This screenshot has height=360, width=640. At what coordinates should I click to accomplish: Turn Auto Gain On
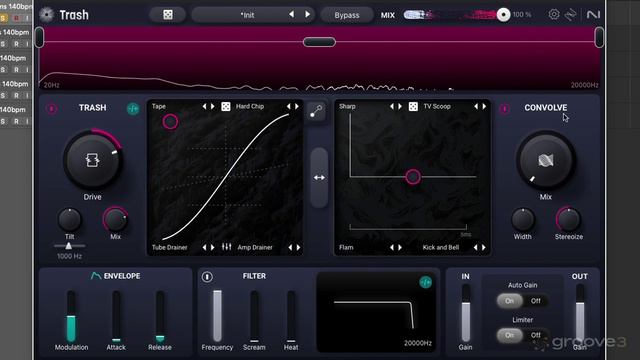pyautogui.click(x=510, y=301)
